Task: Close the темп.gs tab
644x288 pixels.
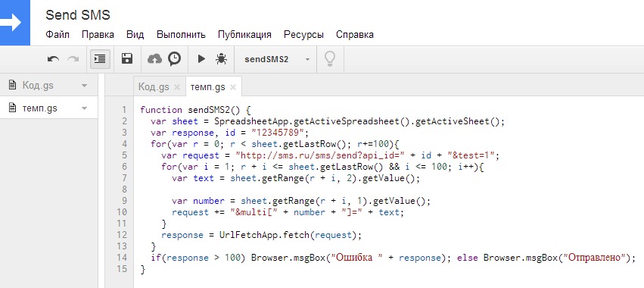Action: click(233, 87)
